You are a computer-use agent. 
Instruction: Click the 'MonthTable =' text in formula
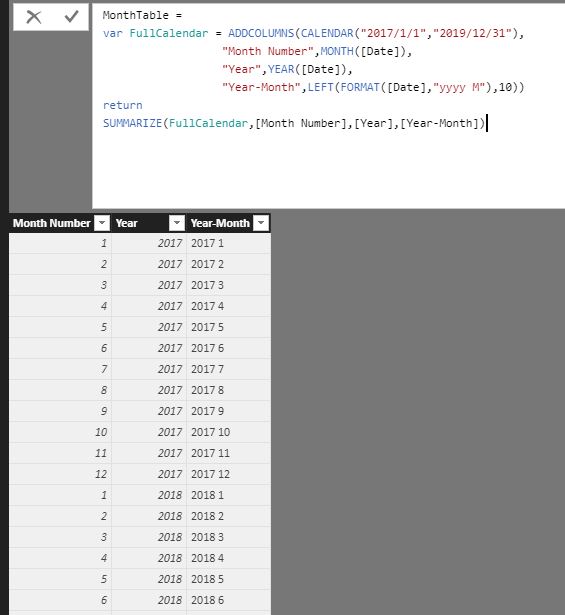(x=142, y=15)
